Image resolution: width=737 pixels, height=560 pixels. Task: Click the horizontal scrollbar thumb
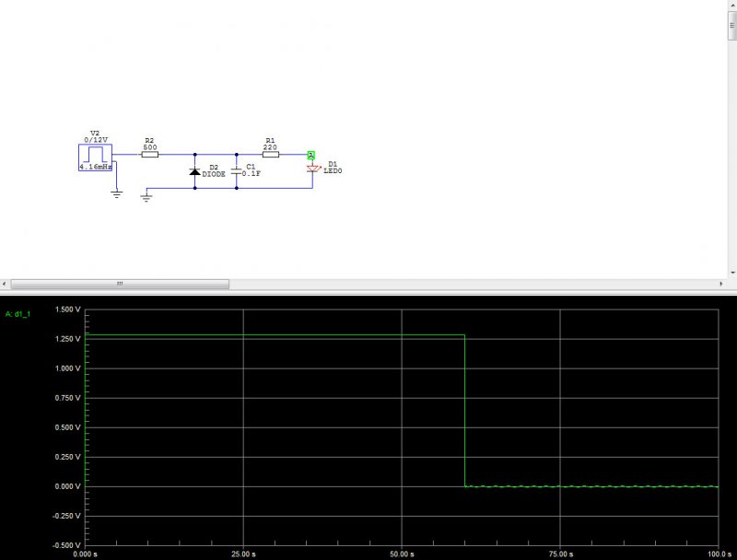point(120,284)
